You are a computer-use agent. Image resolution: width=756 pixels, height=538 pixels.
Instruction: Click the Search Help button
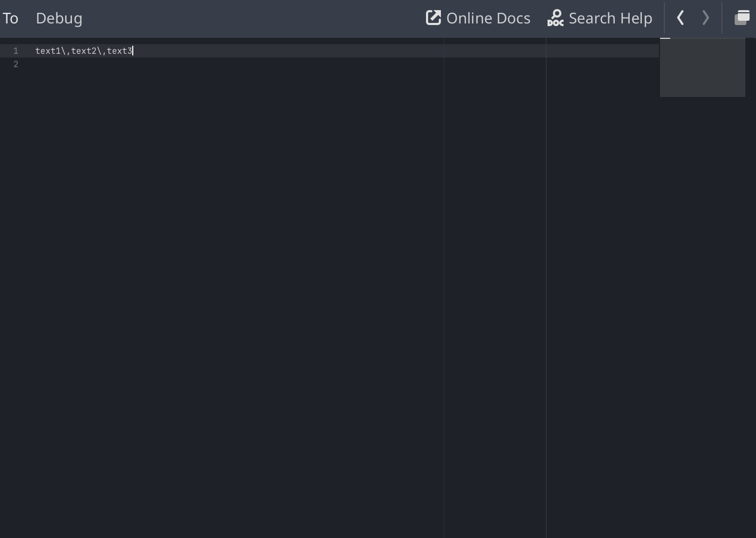point(600,18)
